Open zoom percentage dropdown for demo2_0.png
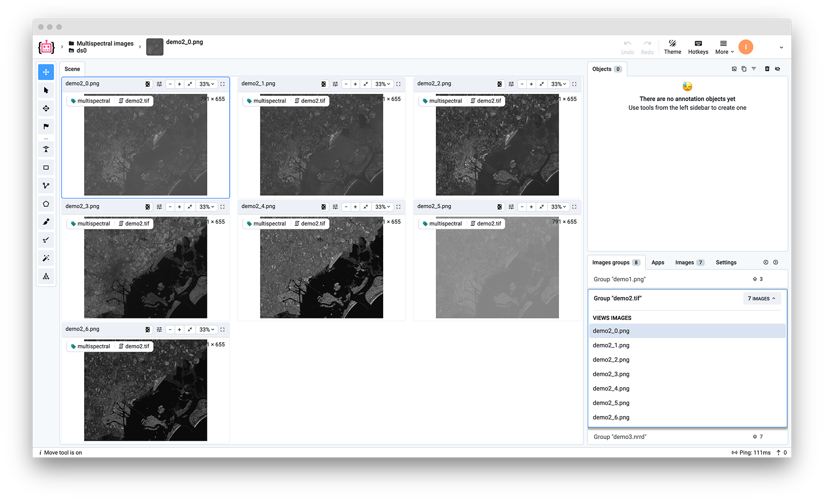 (206, 84)
